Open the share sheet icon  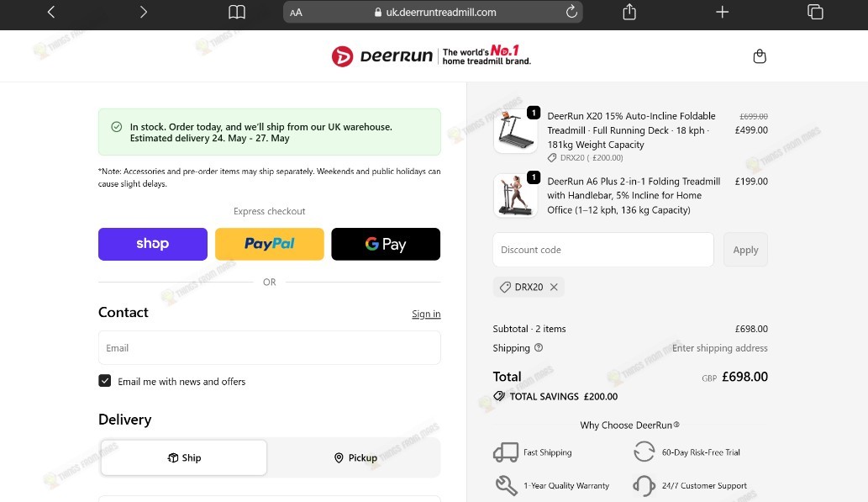[629, 12]
